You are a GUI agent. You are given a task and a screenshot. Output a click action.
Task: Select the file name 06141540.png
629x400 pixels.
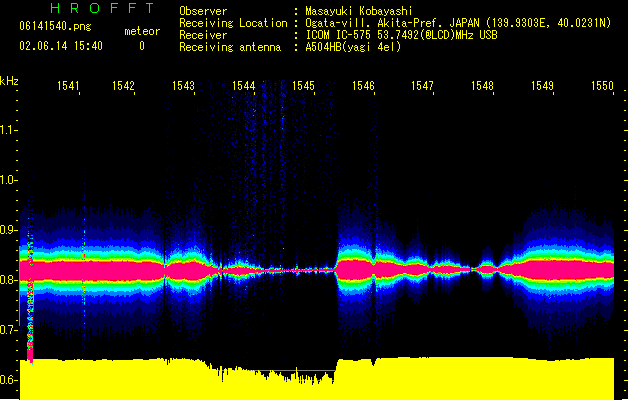pyautogui.click(x=55, y=27)
